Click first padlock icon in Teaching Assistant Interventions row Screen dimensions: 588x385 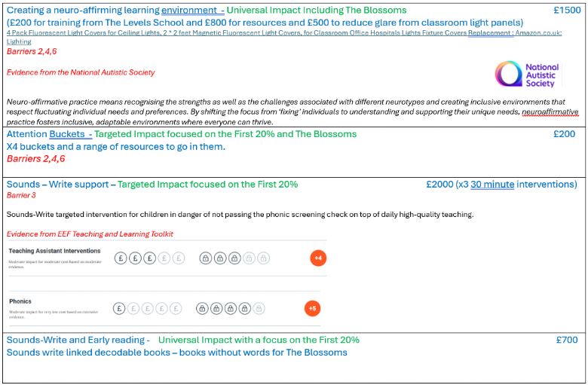(206, 258)
